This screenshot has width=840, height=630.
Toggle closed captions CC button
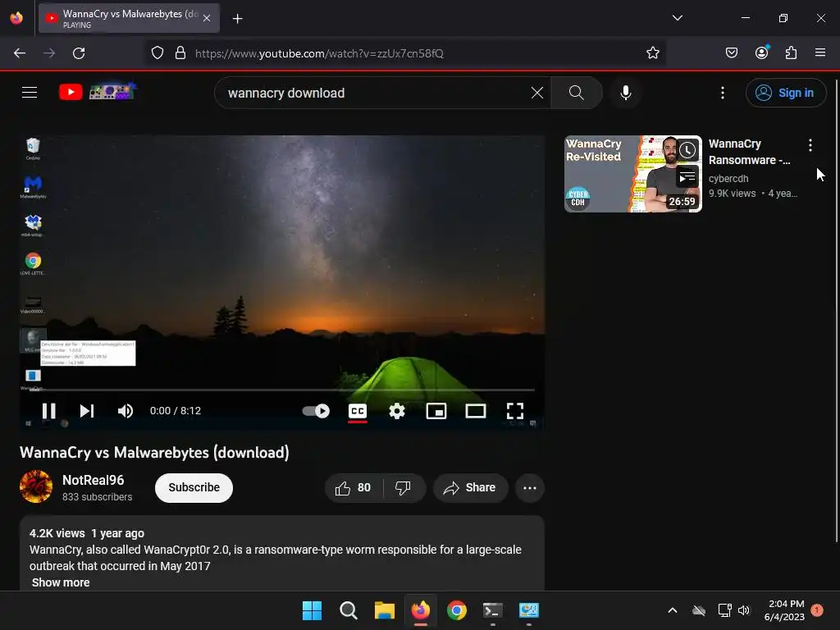(358, 411)
